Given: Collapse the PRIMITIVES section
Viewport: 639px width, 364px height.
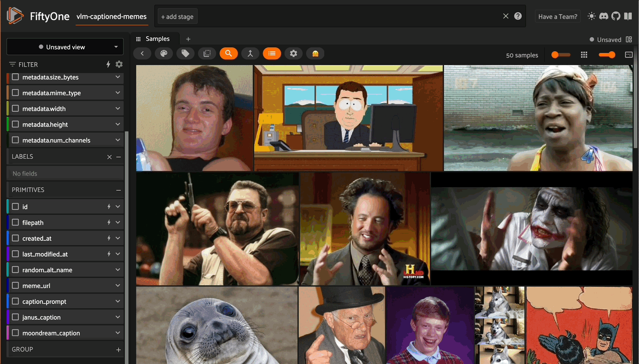Looking at the screenshot, I should tap(118, 190).
